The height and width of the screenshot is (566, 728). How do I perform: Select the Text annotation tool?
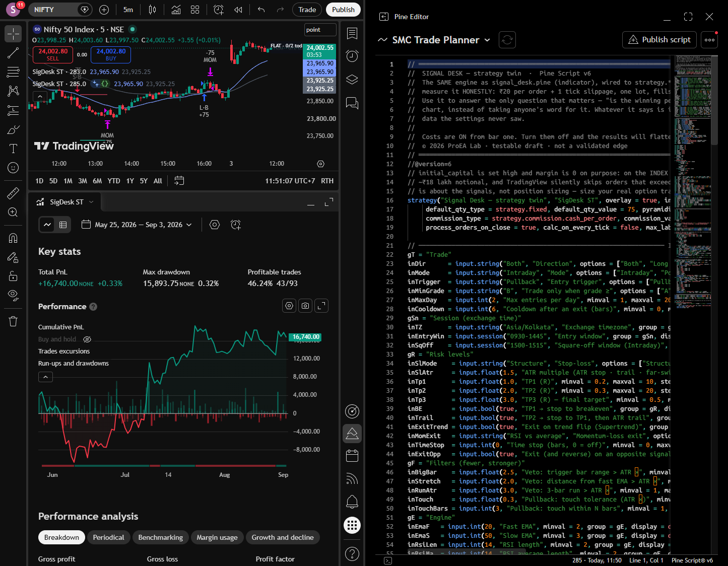(13, 149)
